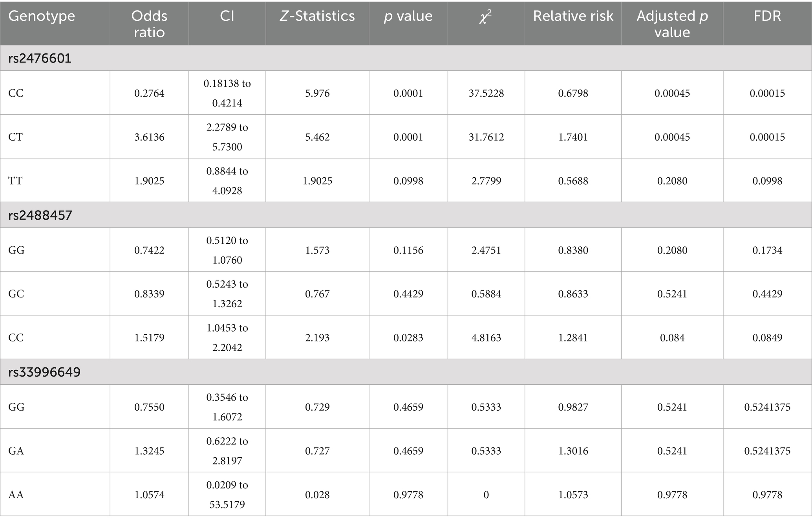Click the p value cell 0.0283
The width and height of the screenshot is (812, 523).
(x=408, y=338)
